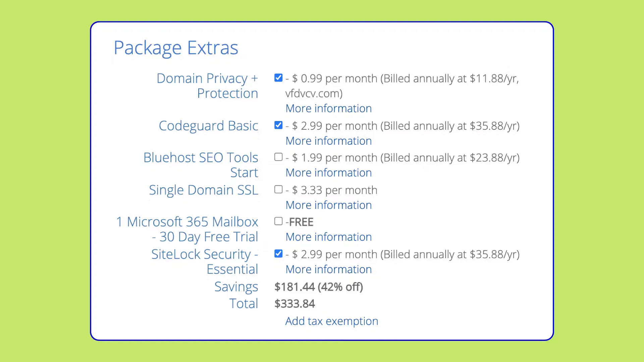Enable the free Microsoft 365 Mailbox trial
Viewport: 644px width, 362px height.
tap(278, 221)
